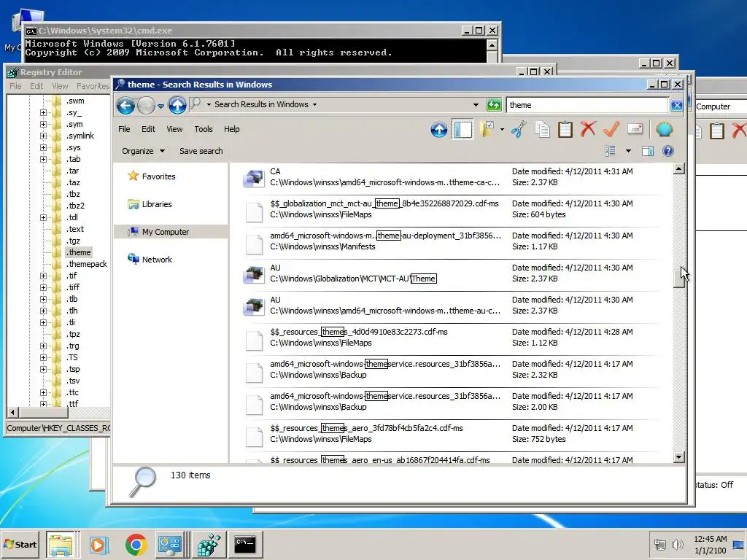Select the .themepack key in Registry Editor
This screenshot has width=747, height=560.
88,264
